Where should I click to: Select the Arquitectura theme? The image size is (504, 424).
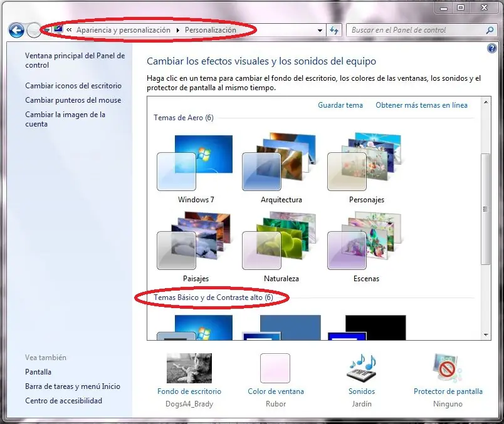click(x=281, y=168)
